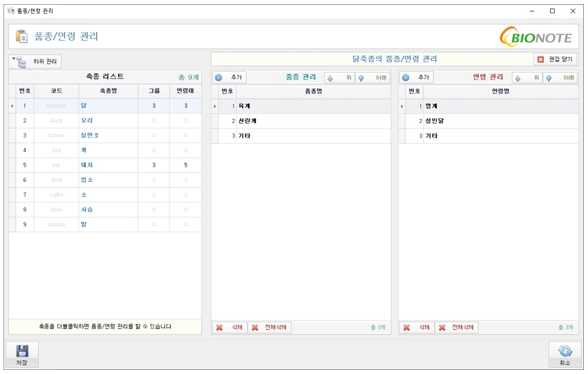
Task: Click the code cell 'deer'
Action: 56,209
